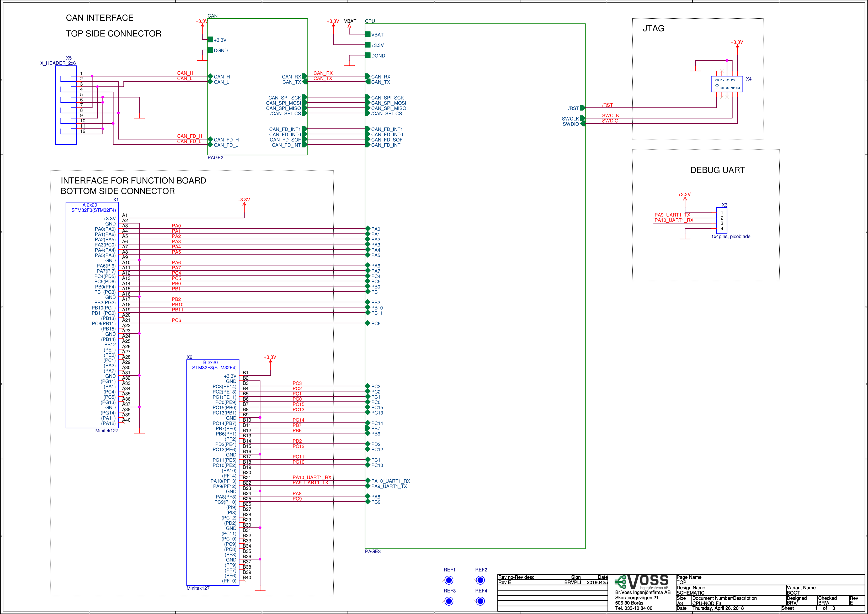Click 'Rev E' in the revision table
The height and width of the screenshot is (614, 868).
click(504, 582)
